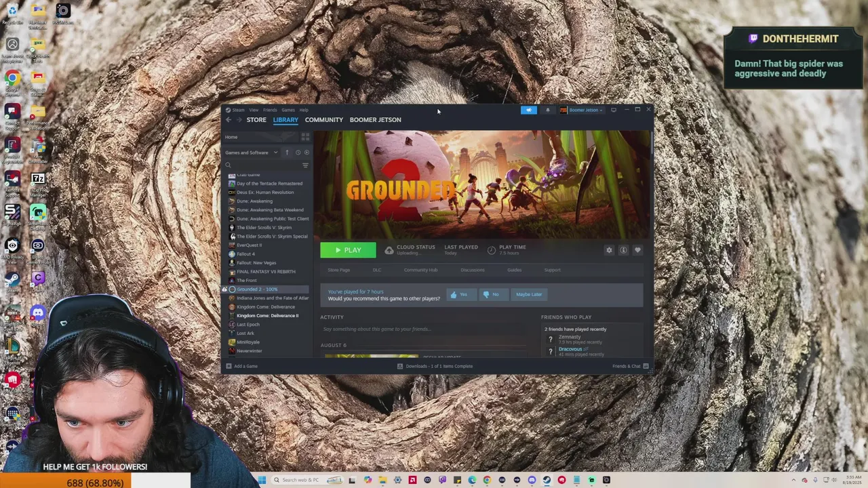Add Grounded 2 to favorites heart icon
868x488 pixels.
637,250
